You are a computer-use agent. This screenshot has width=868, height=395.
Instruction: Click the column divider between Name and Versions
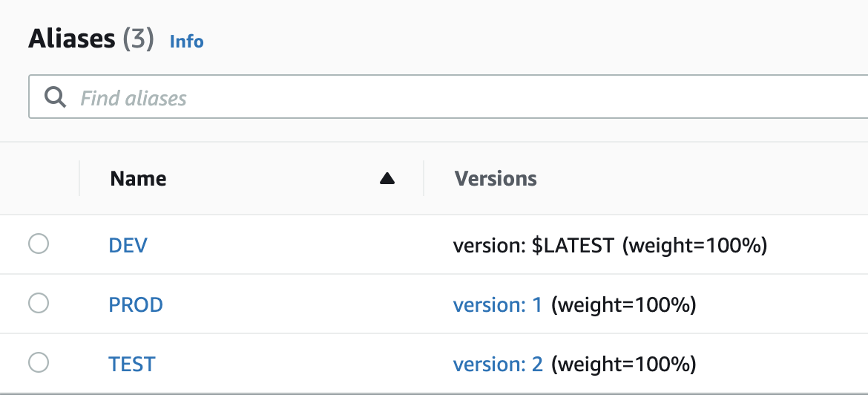(424, 178)
